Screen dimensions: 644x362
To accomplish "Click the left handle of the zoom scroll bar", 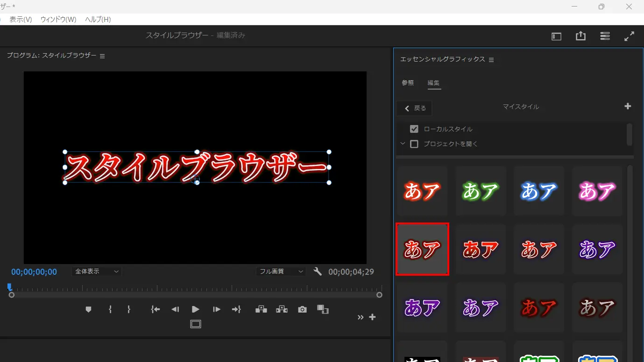I will 12,295.
